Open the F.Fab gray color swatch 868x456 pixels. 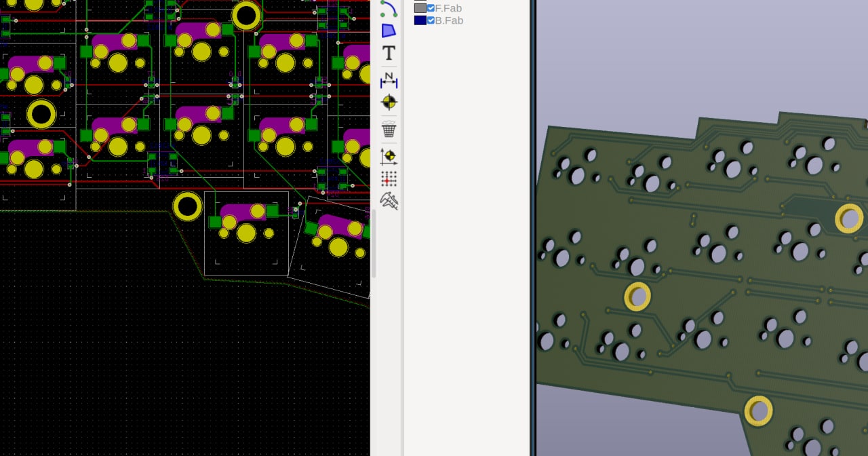420,8
